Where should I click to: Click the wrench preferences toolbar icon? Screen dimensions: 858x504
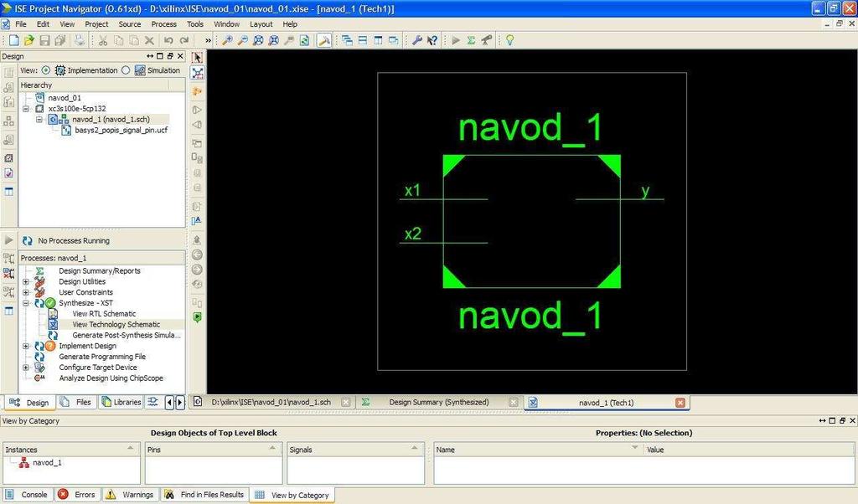(x=417, y=40)
